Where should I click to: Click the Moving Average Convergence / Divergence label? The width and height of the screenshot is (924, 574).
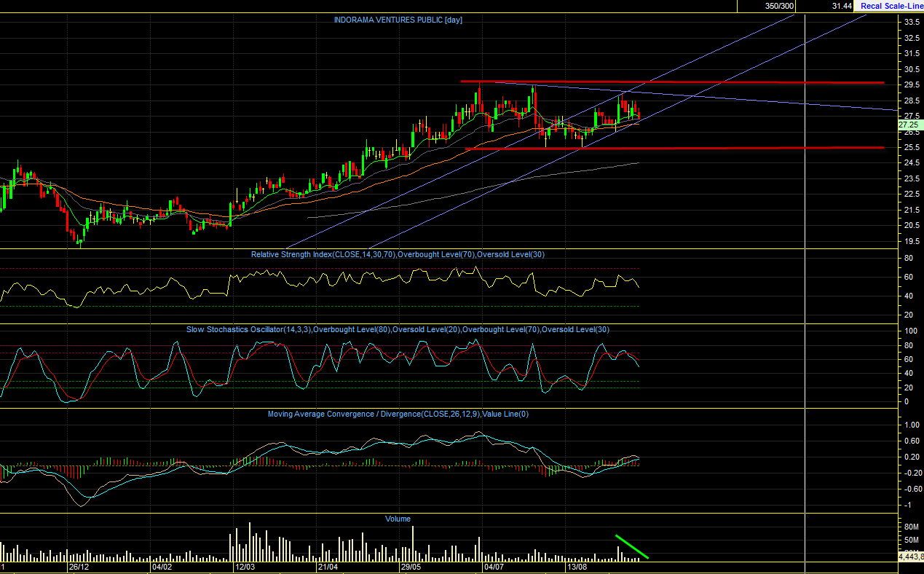pyautogui.click(x=398, y=414)
